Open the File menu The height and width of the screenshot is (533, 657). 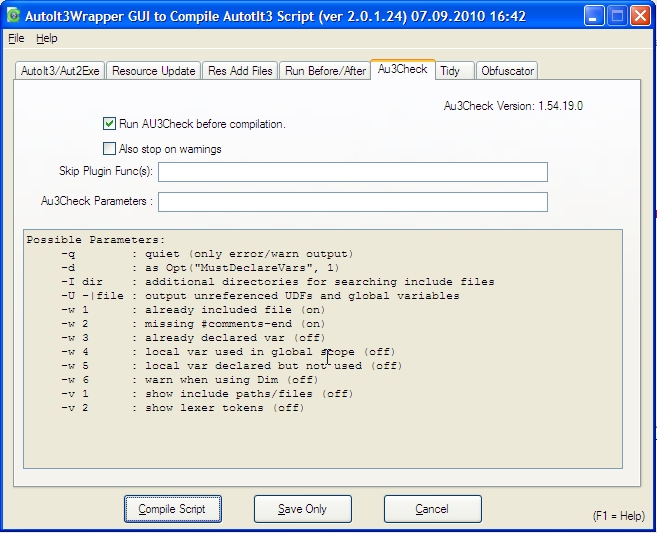point(16,38)
